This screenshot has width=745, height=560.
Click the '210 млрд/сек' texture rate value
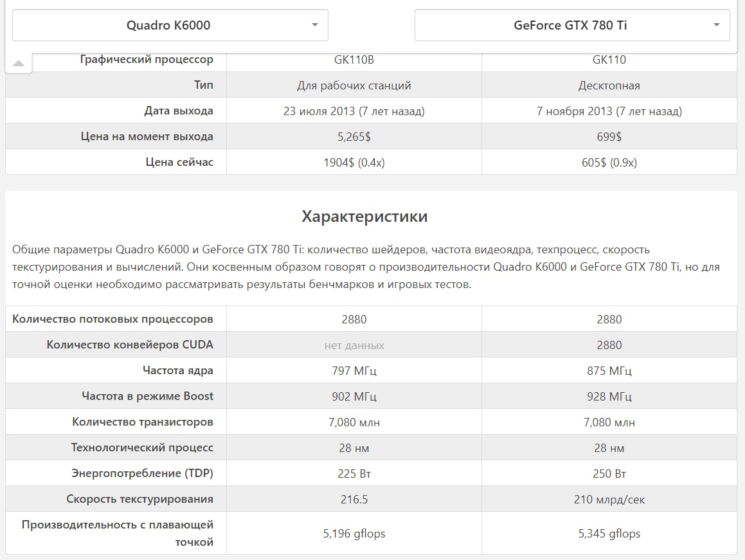click(x=609, y=499)
